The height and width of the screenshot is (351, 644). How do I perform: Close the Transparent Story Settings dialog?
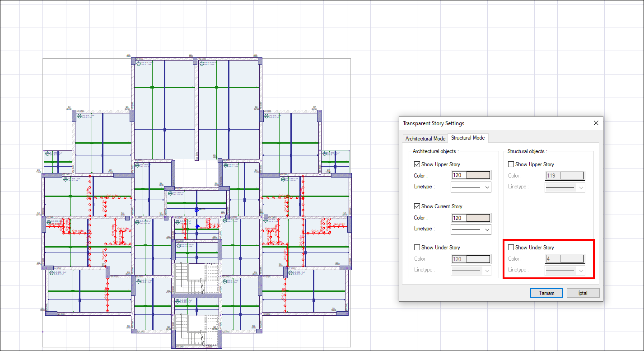(596, 123)
